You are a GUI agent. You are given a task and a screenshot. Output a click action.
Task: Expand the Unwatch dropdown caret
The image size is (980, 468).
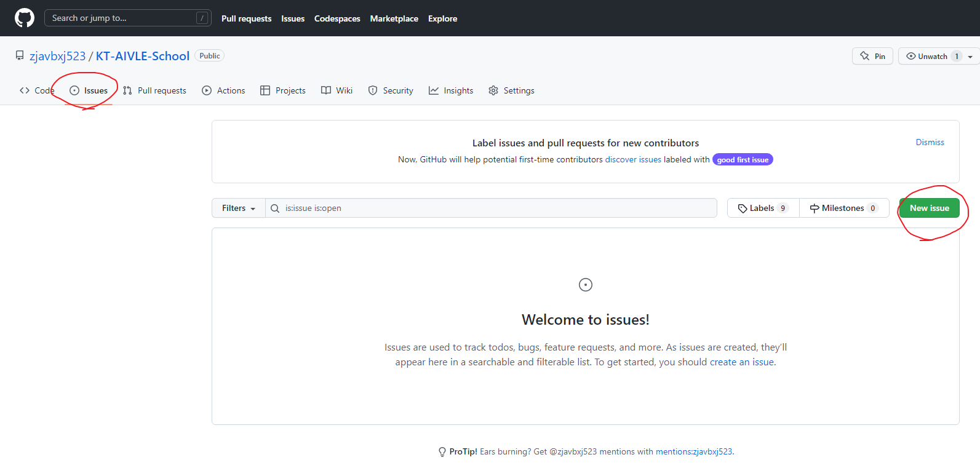click(x=970, y=57)
